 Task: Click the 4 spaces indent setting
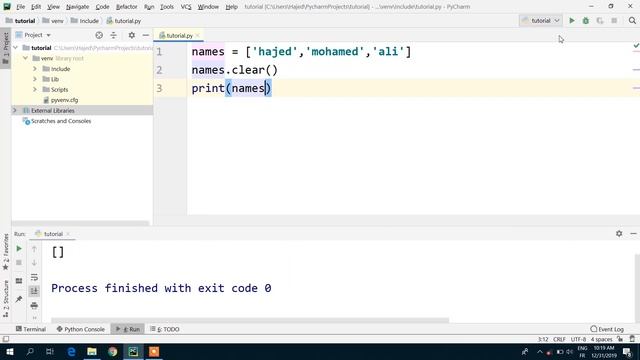coord(602,339)
